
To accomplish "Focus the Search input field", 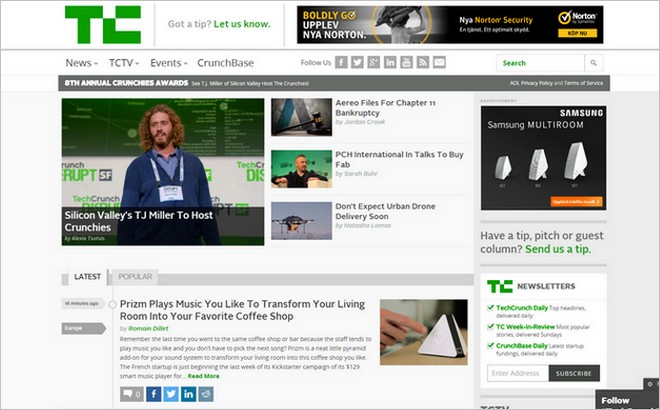I will click(540, 63).
